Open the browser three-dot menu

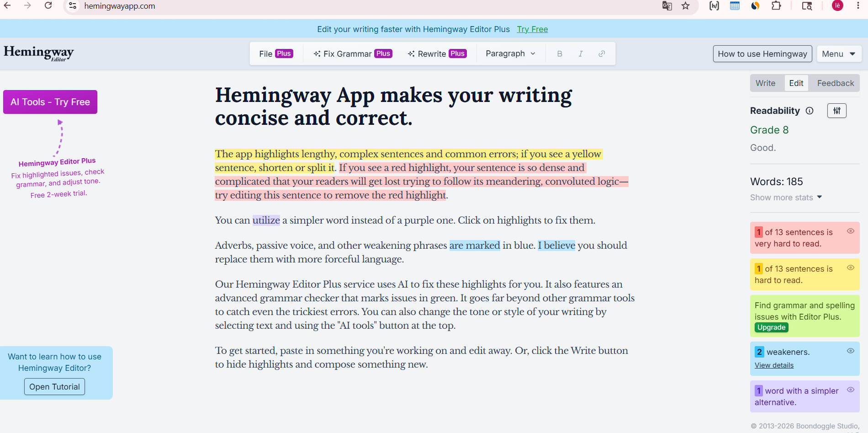pos(858,5)
